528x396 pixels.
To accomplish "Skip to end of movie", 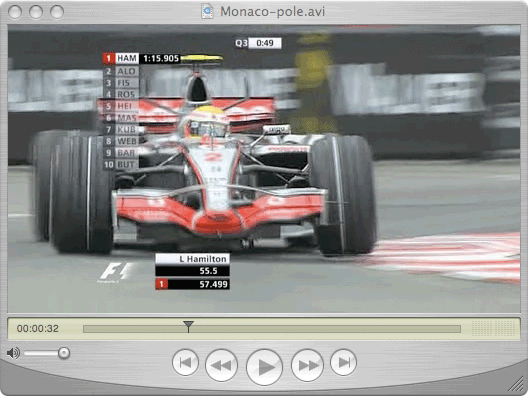I will 343,363.
